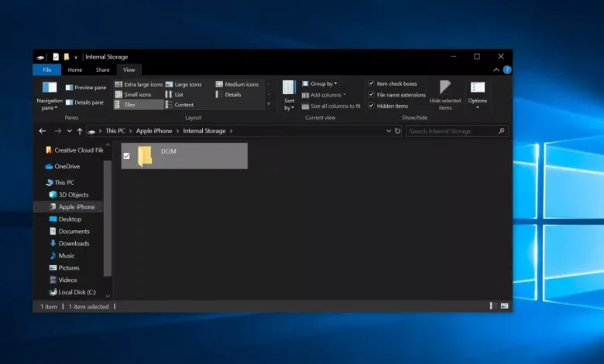Screen dimensions: 604x364
Task: Open Videos in navigation pane
Action: (x=63, y=280)
